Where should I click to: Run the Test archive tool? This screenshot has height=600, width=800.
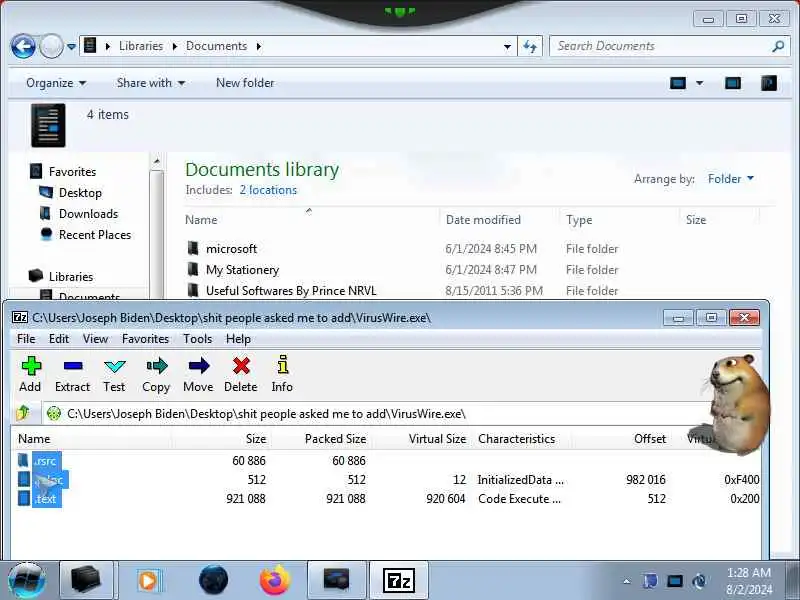click(x=114, y=374)
